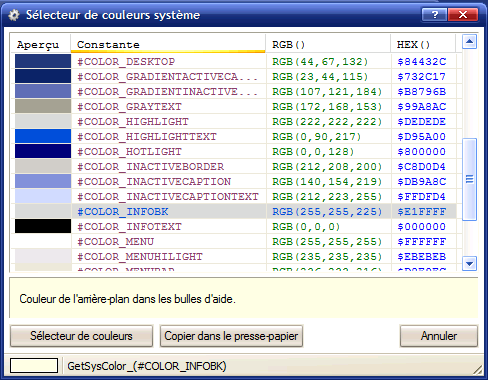Screen dimensions: 488x380
Task: Click the #COLOR_HOTLIGHT navy swatch
Action: coord(43,151)
